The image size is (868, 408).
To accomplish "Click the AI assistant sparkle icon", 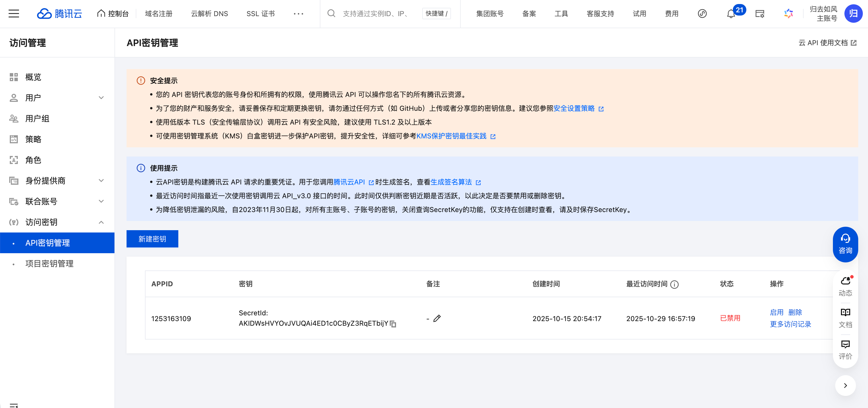I will (x=788, y=14).
